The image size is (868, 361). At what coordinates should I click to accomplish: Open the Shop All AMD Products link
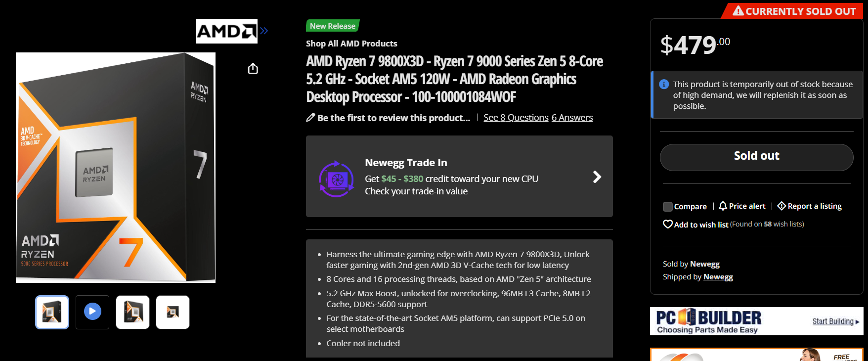(351, 44)
